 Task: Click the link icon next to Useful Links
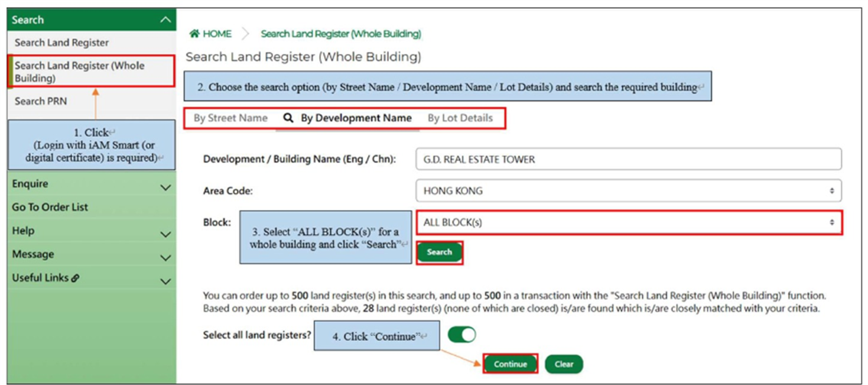click(74, 277)
